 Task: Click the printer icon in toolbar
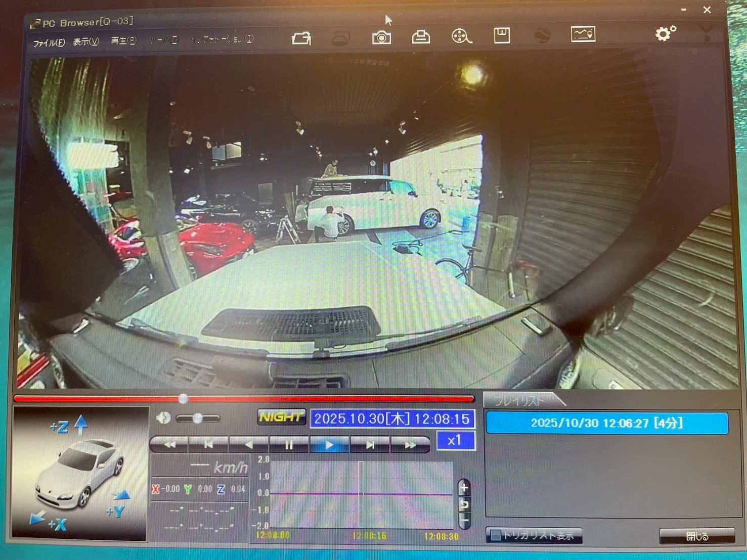420,37
